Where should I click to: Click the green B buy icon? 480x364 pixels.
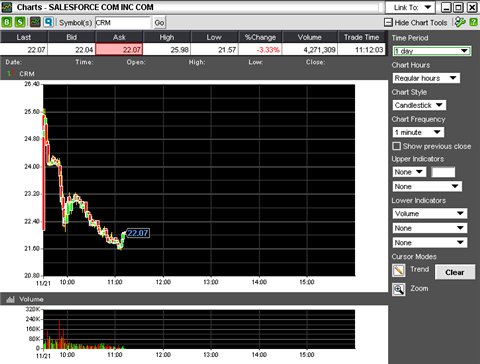(x=7, y=22)
